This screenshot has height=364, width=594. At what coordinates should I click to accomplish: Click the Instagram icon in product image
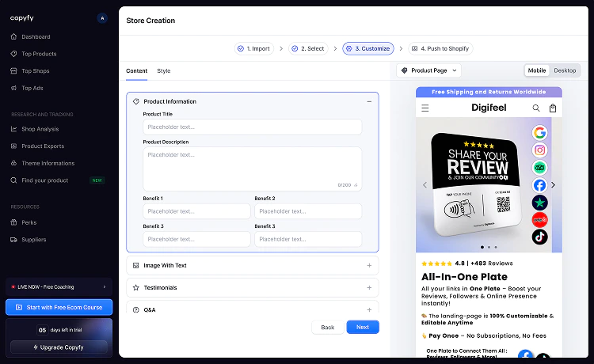coord(539,150)
